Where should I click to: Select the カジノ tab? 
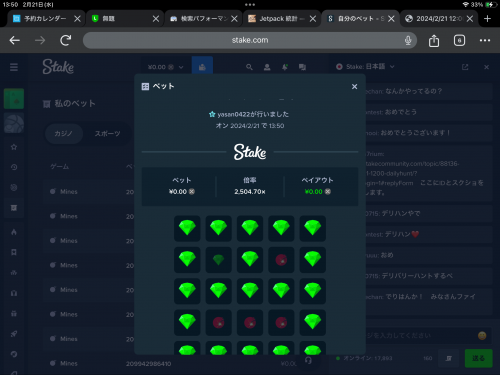click(x=64, y=133)
